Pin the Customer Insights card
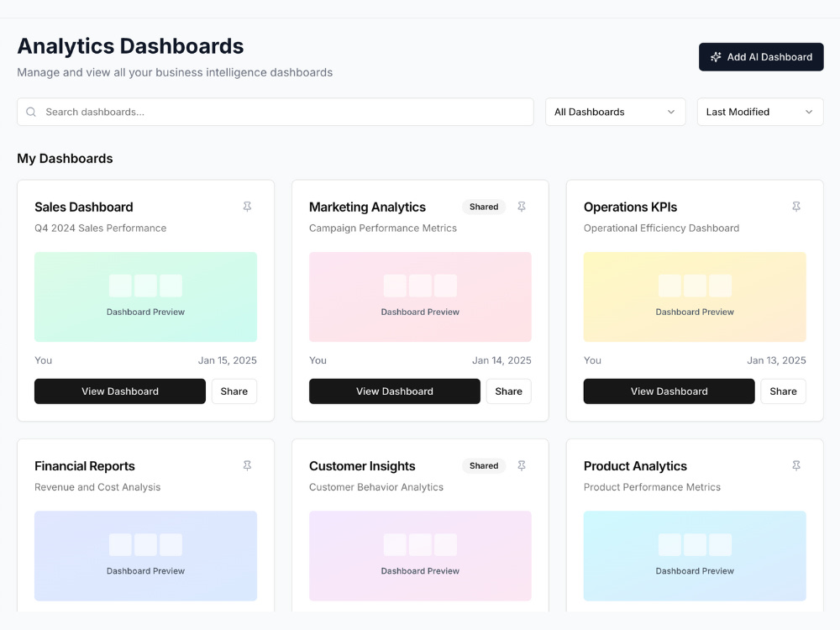Viewport: 840px width, 630px height. click(522, 465)
